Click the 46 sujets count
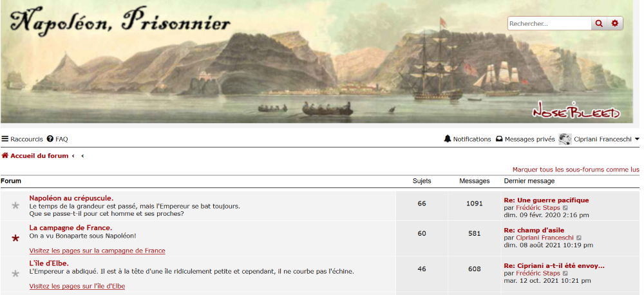644x295 pixels. coord(422,269)
